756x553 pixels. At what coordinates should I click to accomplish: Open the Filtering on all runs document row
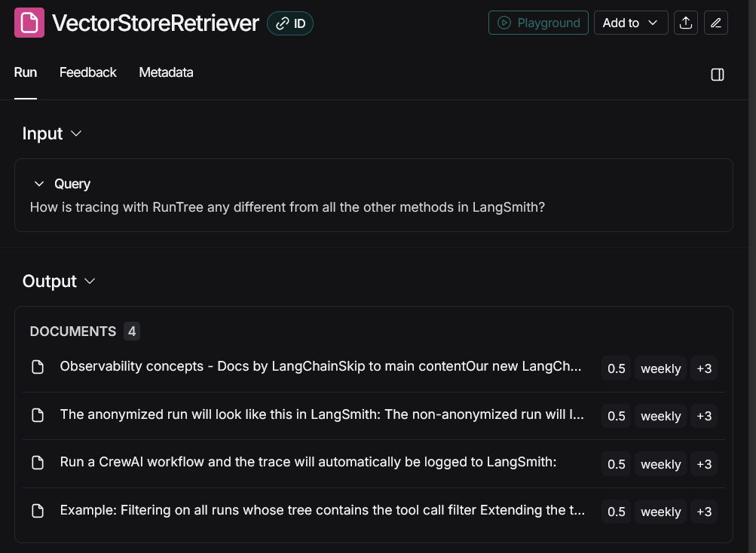[374, 511]
